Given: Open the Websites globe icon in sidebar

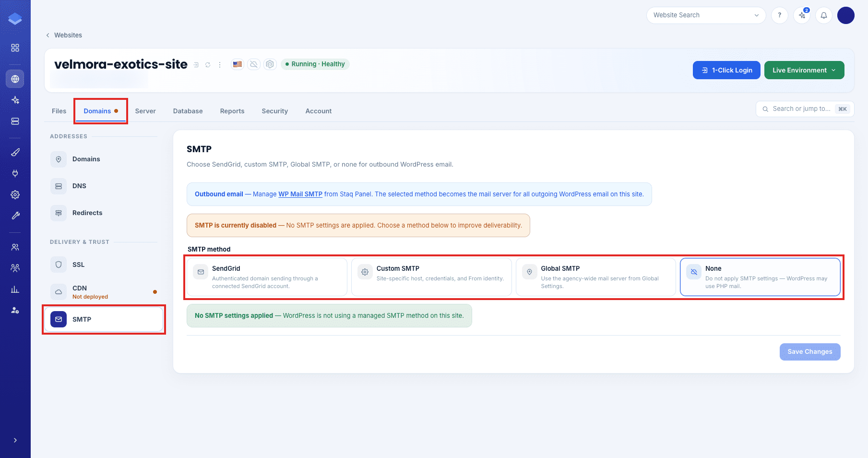Looking at the screenshot, I should tap(15, 79).
